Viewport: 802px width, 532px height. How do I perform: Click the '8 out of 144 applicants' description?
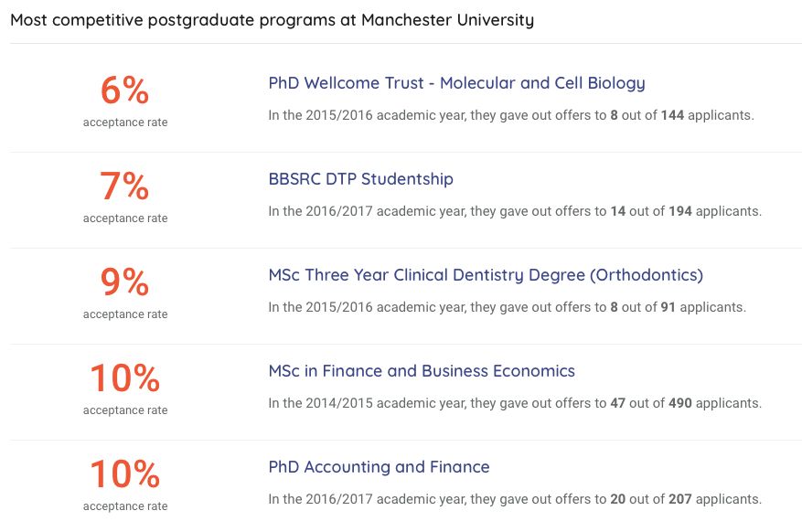(x=510, y=115)
